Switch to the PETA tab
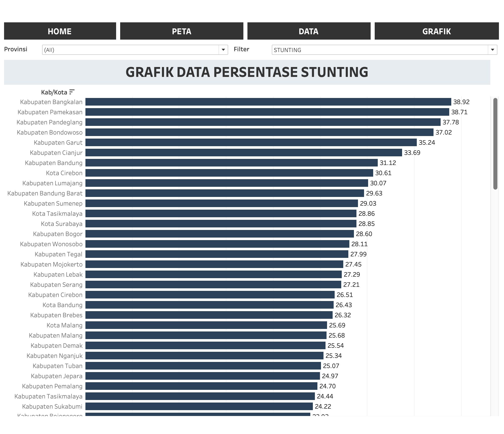Screen dimensions: 504x434 [x=182, y=31]
